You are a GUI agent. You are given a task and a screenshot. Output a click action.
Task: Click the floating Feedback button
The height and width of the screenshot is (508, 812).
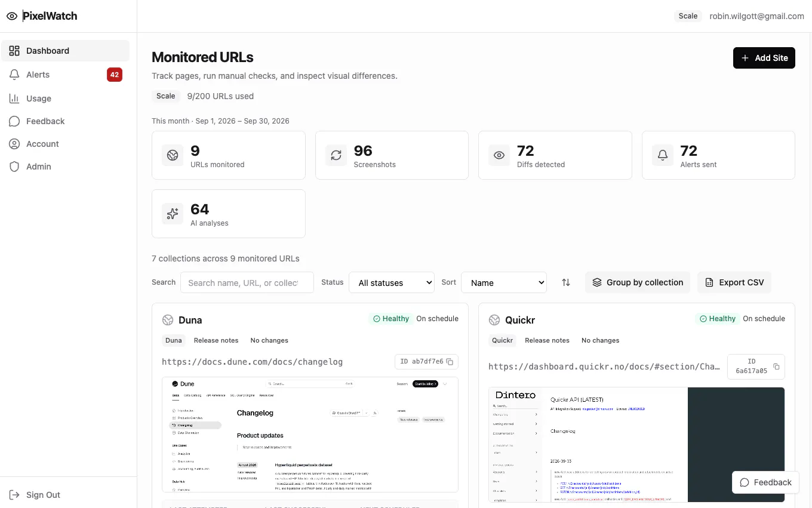tap(766, 482)
